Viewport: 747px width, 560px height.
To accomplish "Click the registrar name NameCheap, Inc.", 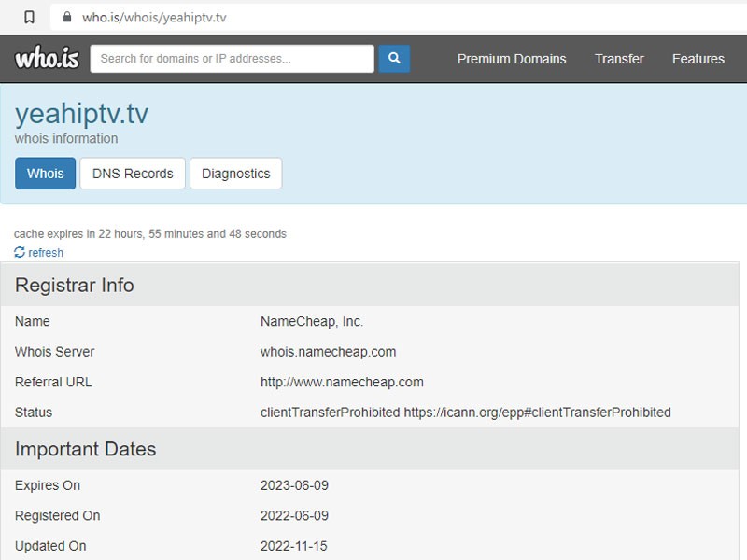I will (x=312, y=321).
